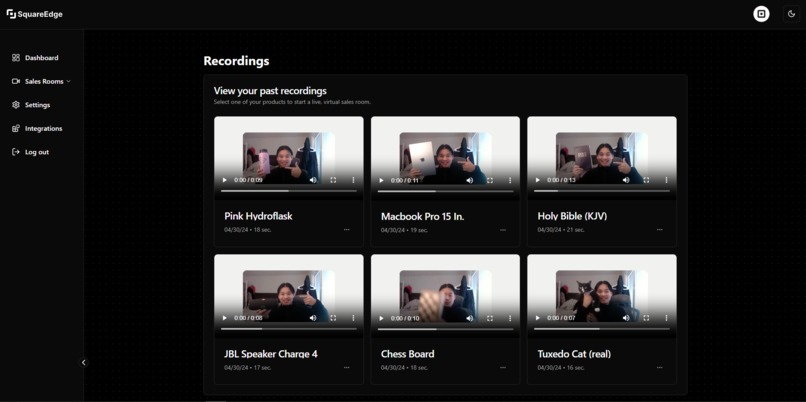Viewport: 806px width, 402px height.
Task: Go to Integrations page
Action: pyautogui.click(x=37, y=129)
